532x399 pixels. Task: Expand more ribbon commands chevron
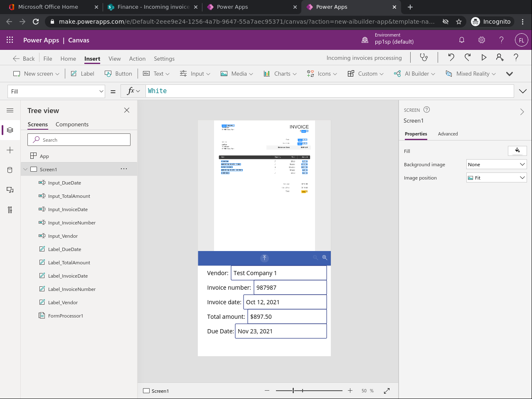click(x=510, y=74)
